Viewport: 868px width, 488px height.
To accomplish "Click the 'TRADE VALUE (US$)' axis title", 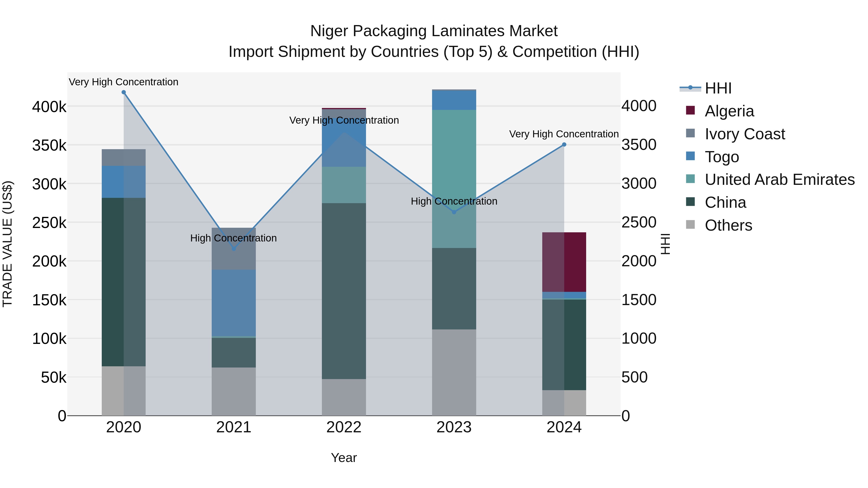I will pyautogui.click(x=7, y=244).
